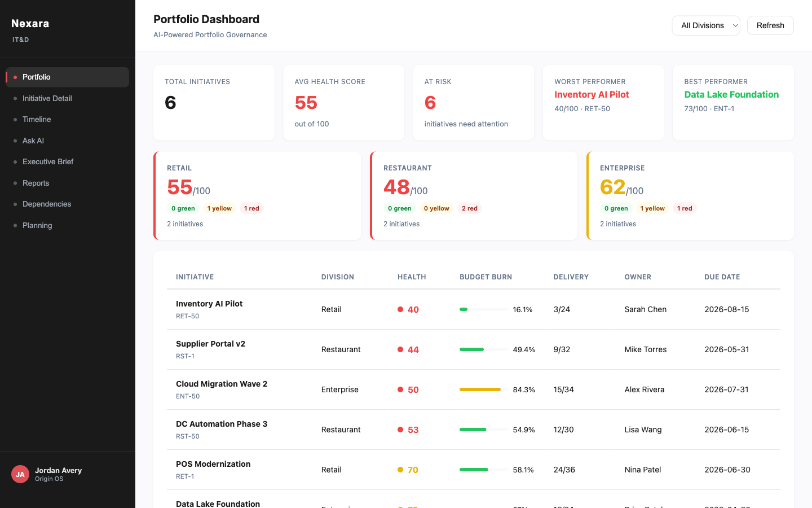Open the Timeline view

click(67, 120)
